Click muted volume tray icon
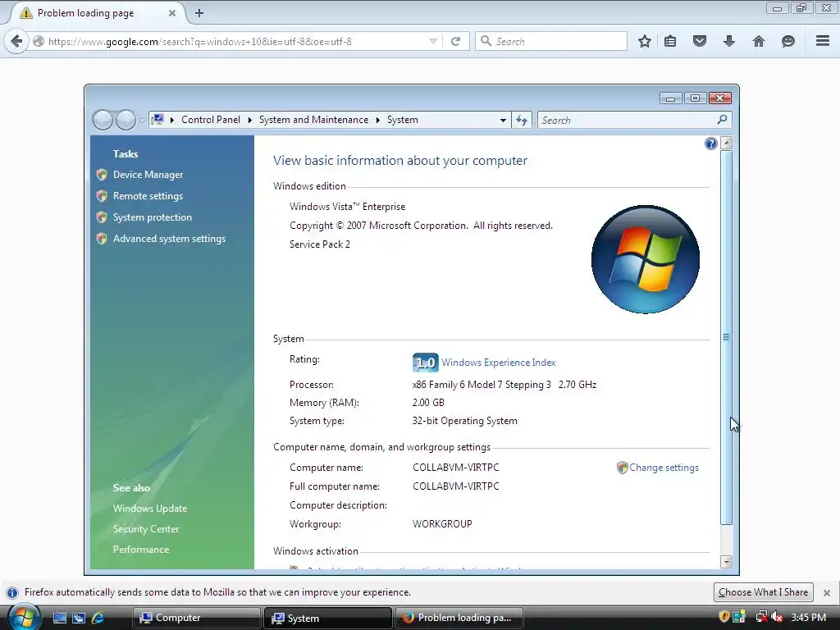The image size is (840, 630). coord(778,617)
